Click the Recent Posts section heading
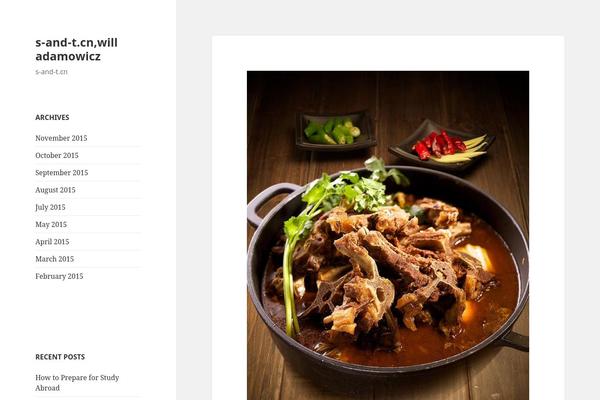Image resolution: width=600 pixels, height=400 pixels. point(60,357)
